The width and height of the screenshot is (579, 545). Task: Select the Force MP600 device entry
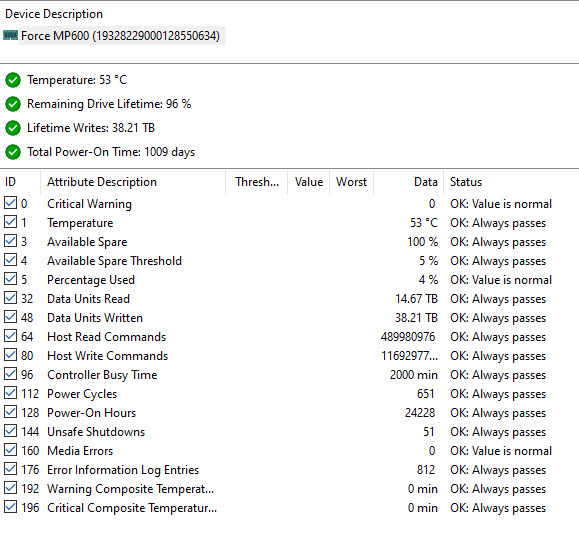120,36
